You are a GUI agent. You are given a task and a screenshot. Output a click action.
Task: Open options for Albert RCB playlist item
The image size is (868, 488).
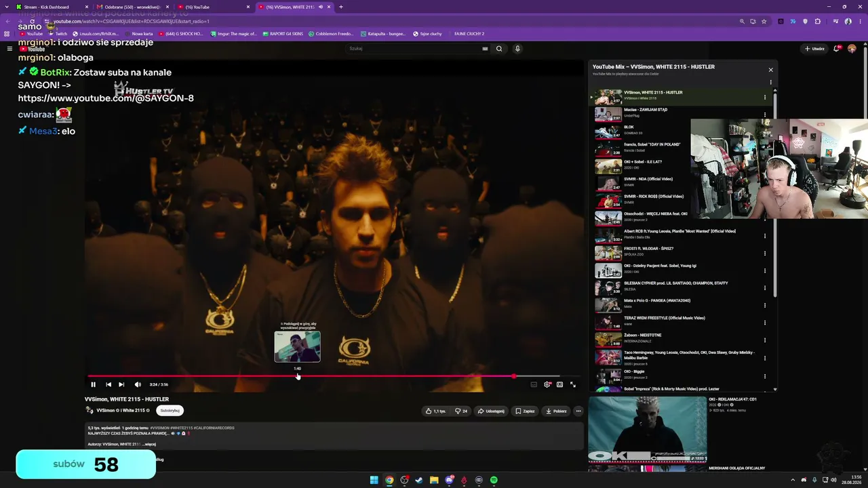click(765, 236)
